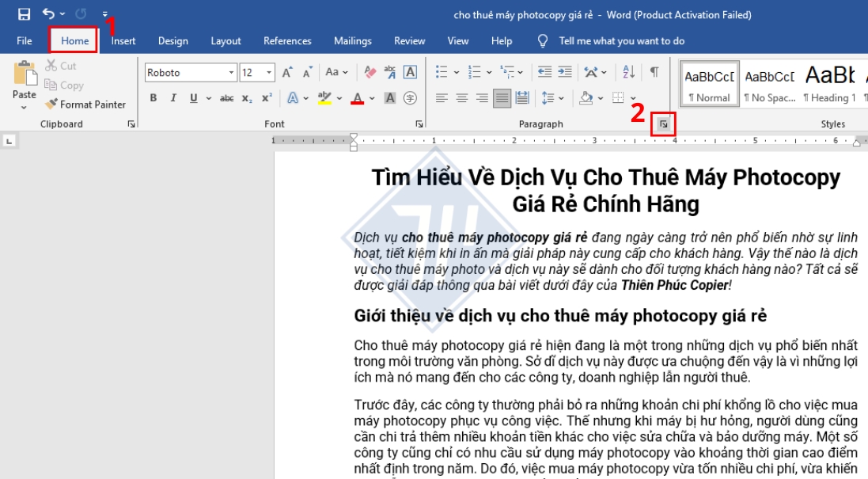Apply subscript to selected text

click(x=247, y=98)
